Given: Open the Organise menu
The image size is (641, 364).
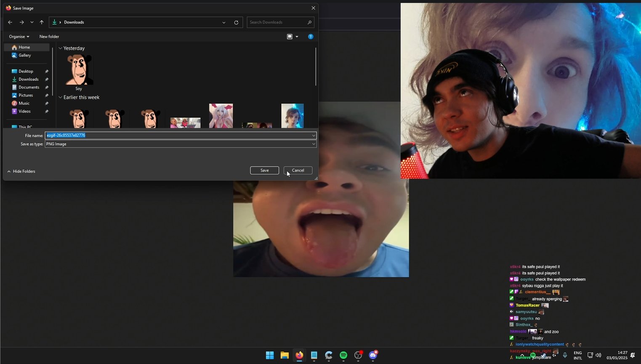Looking at the screenshot, I should tap(19, 37).
